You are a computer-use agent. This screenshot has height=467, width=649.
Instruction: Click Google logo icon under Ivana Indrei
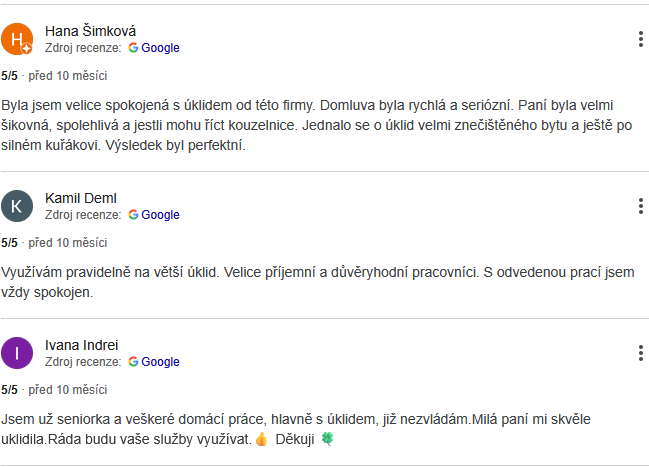pyautogui.click(x=133, y=362)
